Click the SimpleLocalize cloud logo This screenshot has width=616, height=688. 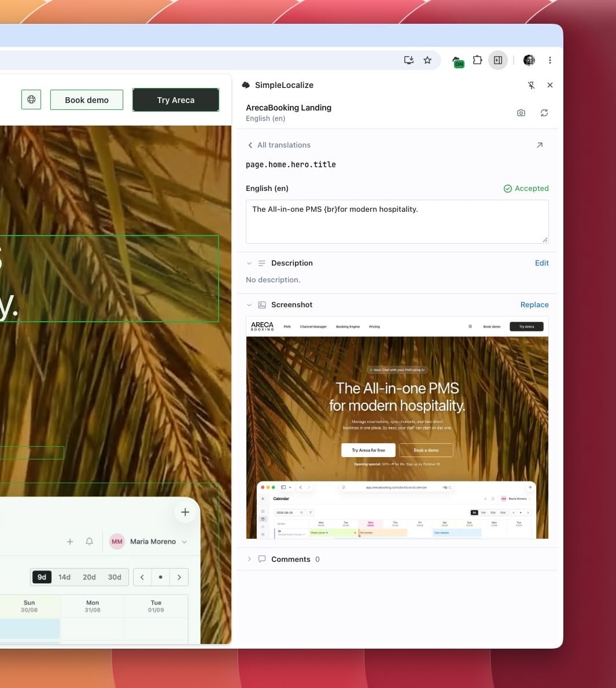[246, 85]
